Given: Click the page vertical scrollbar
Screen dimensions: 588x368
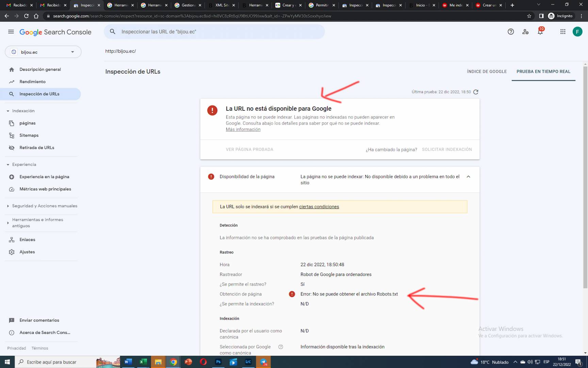Looking at the screenshot, I should pyautogui.click(x=585, y=177).
